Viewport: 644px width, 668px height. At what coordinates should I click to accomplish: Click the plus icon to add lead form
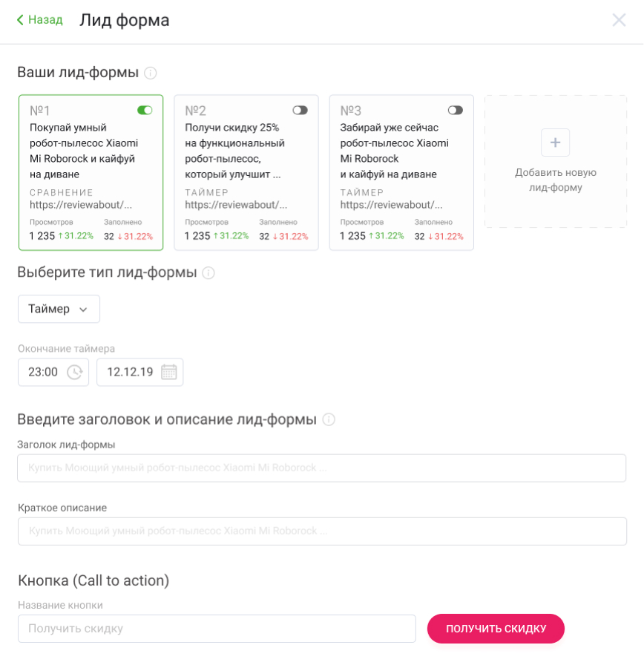pyautogui.click(x=555, y=142)
